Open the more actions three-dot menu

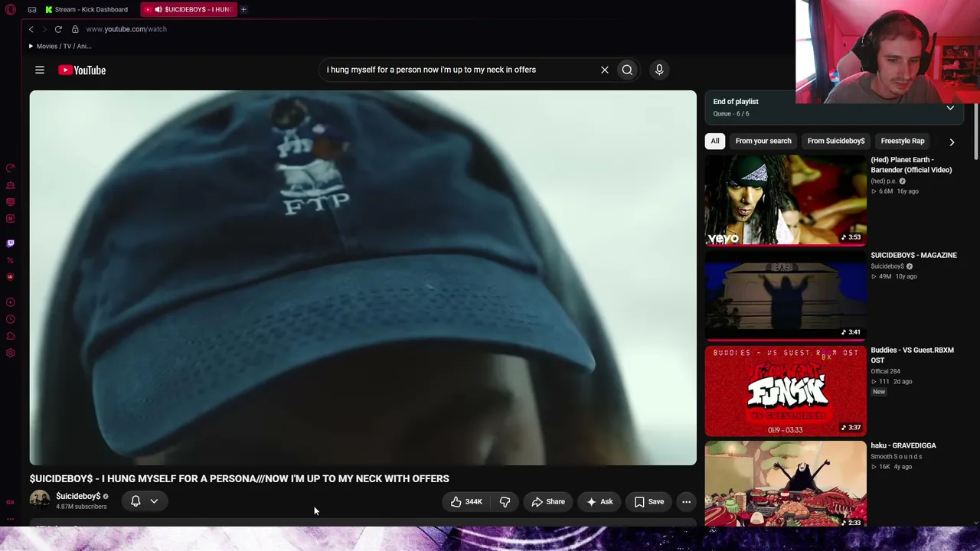pyautogui.click(x=686, y=502)
